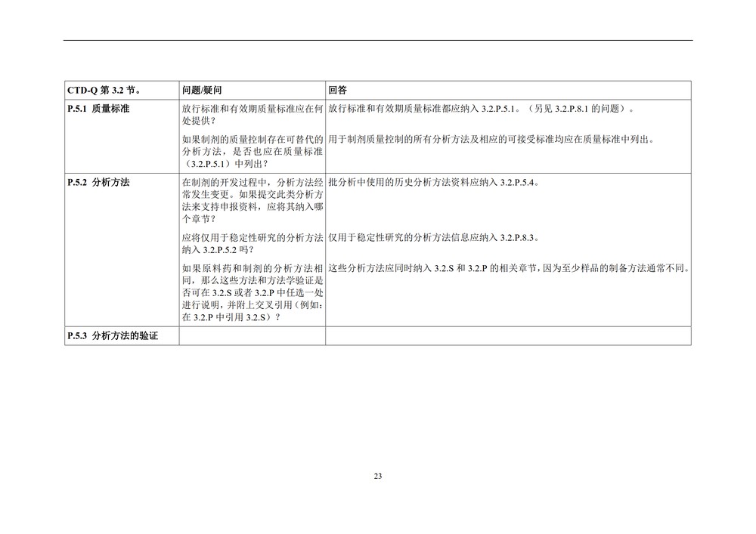Click the answer '批分析中使用的历史分析方法资料应纳入 3.2.P.5.4。'
This screenshot has width=756, height=534.
tap(434, 183)
